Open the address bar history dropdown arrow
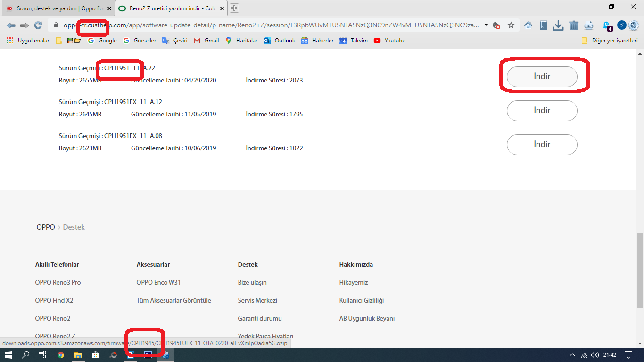644x362 pixels. pyautogui.click(x=486, y=25)
